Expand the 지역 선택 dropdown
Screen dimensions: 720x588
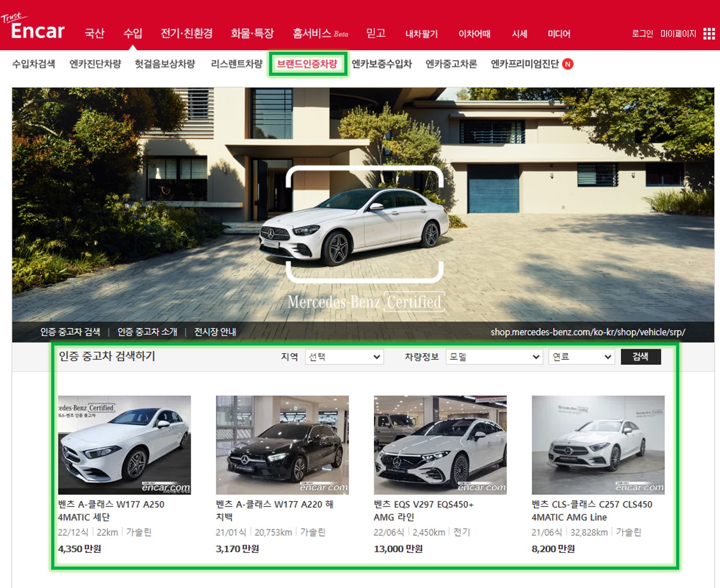(x=344, y=357)
